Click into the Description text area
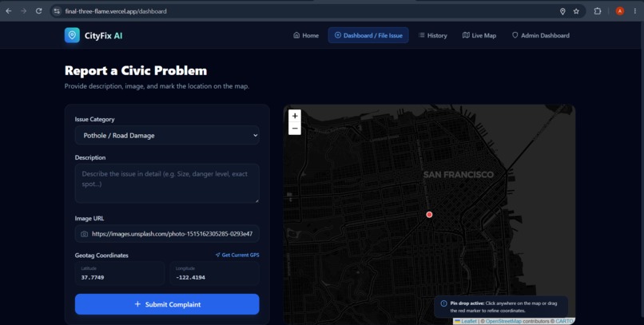The image size is (644, 325). click(167, 183)
